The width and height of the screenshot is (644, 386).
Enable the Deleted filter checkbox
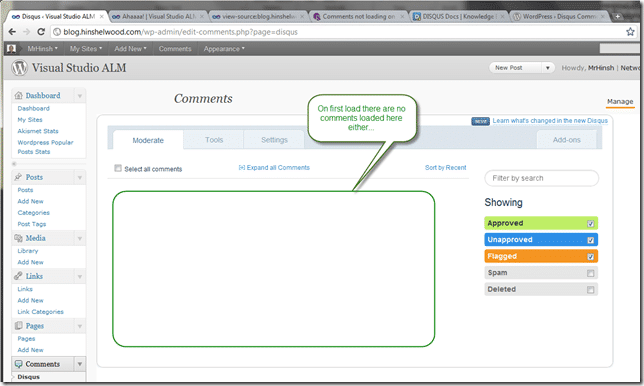[590, 290]
